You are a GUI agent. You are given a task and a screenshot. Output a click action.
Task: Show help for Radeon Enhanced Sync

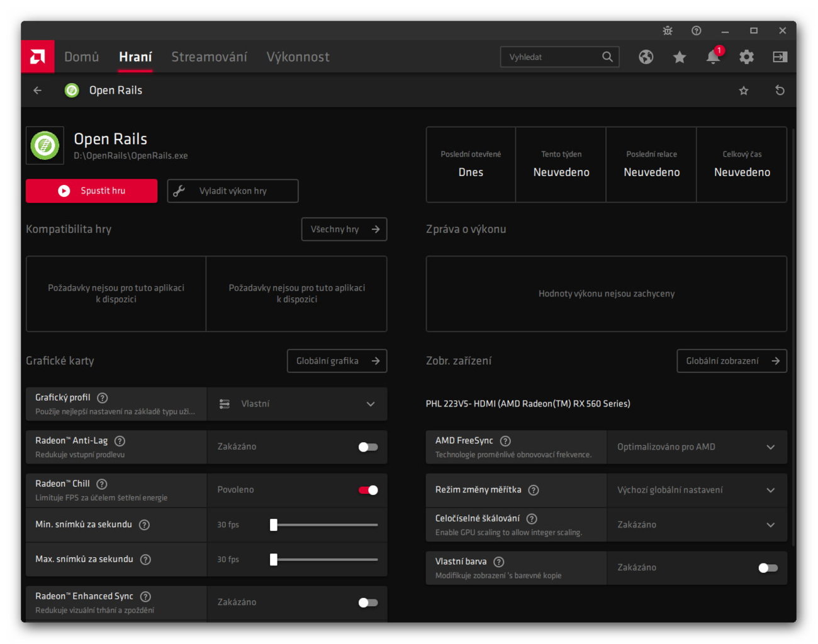pos(145,596)
